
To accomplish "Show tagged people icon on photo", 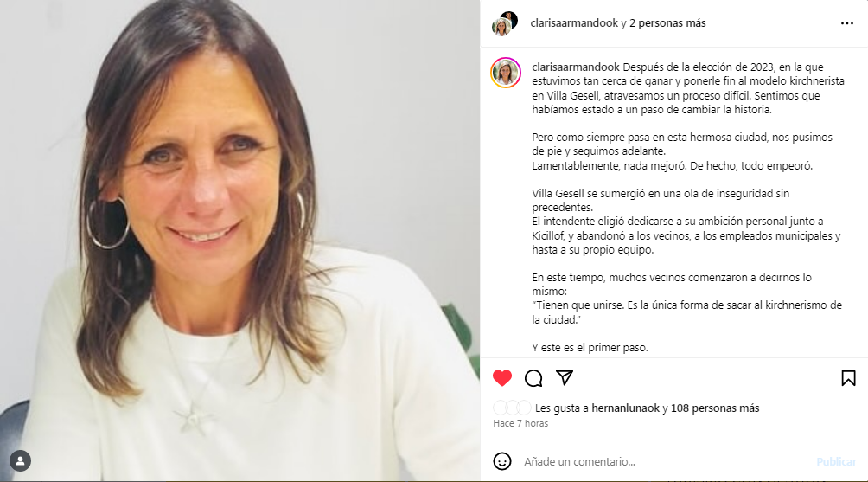I will click(x=21, y=460).
